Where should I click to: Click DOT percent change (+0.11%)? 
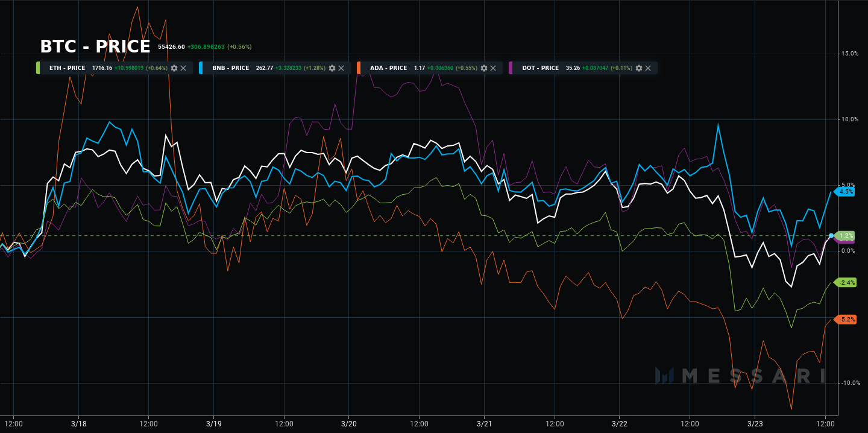coord(621,68)
